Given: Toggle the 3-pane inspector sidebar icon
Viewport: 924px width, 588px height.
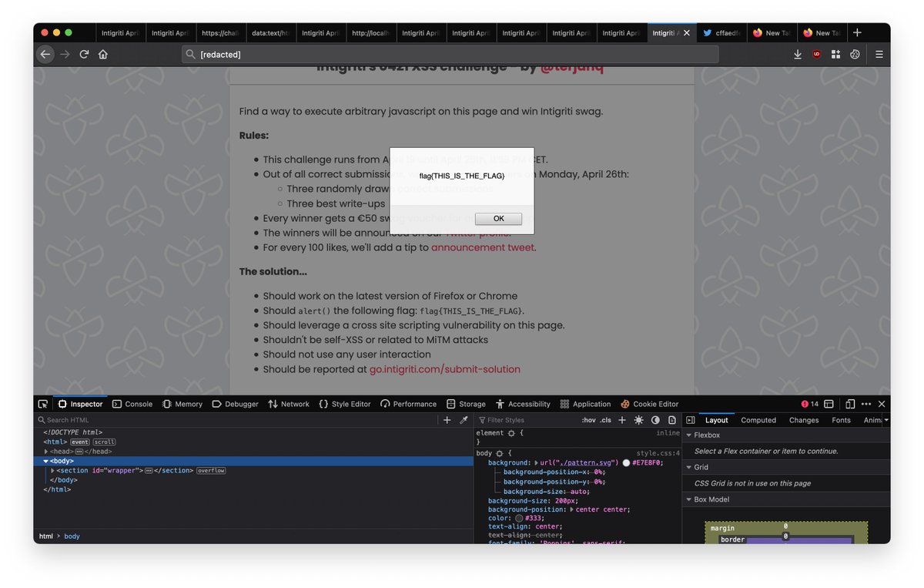Looking at the screenshot, I should pos(691,420).
